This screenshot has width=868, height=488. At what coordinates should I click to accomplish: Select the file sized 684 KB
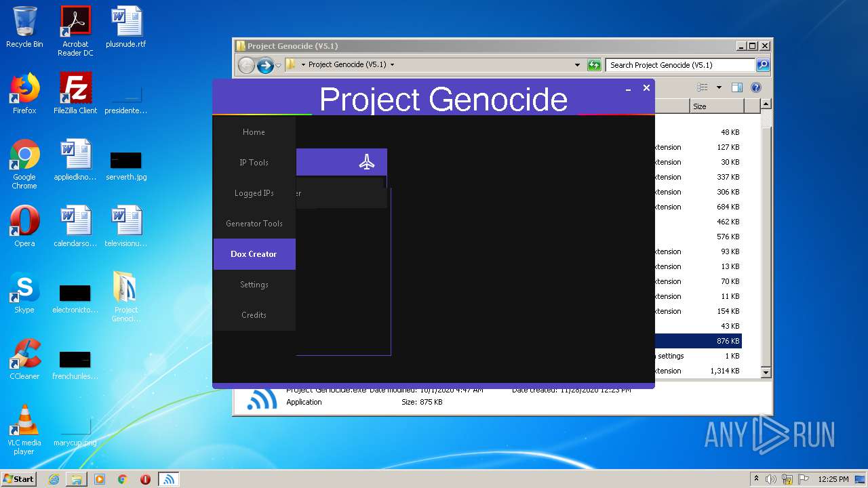[x=698, y=207]
